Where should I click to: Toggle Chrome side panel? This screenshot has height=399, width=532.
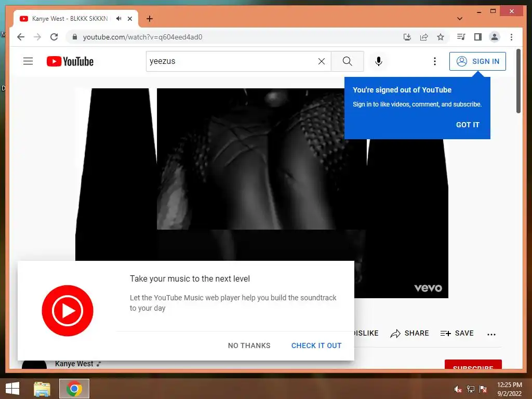coord(478,37)
